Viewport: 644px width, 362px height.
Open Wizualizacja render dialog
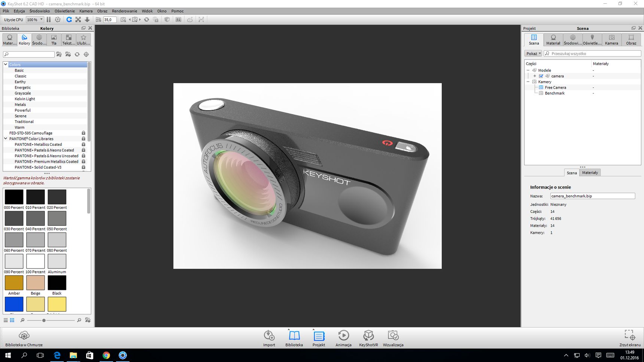point(393,338)
